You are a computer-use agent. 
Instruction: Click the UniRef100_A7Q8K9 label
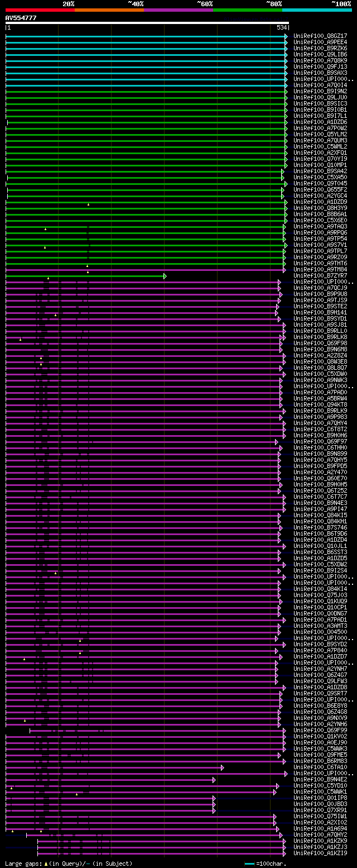coord(320,60)
